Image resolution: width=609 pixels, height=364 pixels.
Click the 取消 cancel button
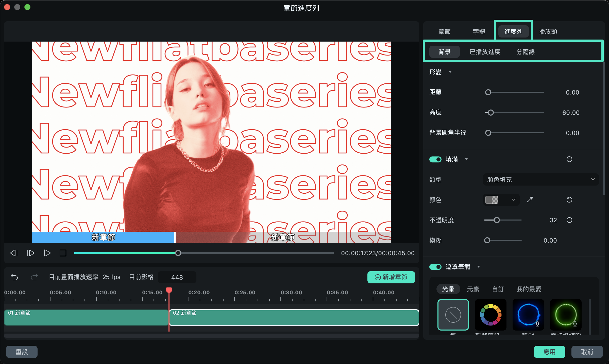[x=587, y=352]
